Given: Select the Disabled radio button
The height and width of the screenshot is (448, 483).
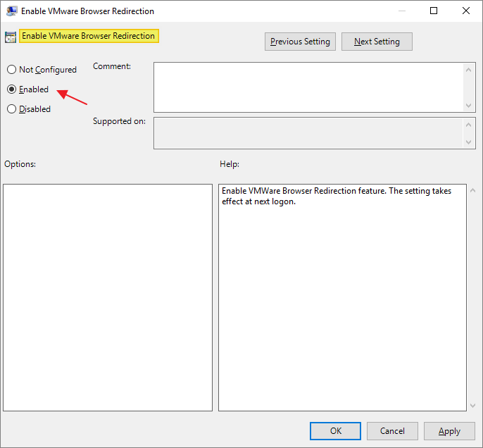Looking at the screenshot, I should coord(11,109).
